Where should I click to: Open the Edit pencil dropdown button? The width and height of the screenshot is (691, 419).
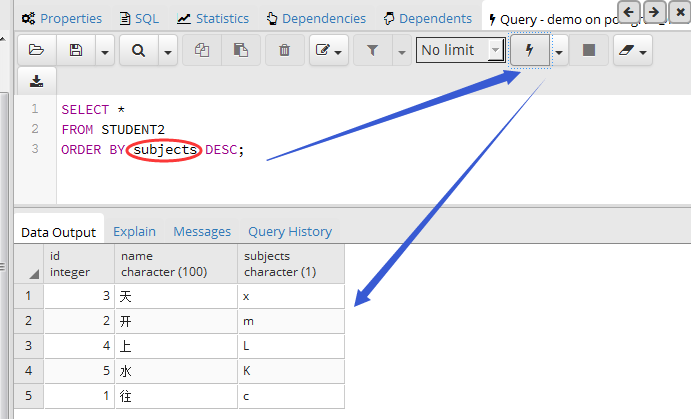pyautogui.click(x=329, y=51)
